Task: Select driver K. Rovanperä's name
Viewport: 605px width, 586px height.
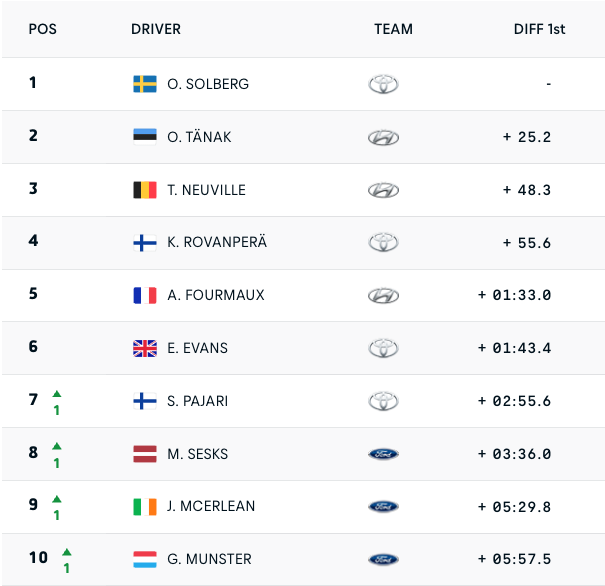Action: click(x=217, y=243)
